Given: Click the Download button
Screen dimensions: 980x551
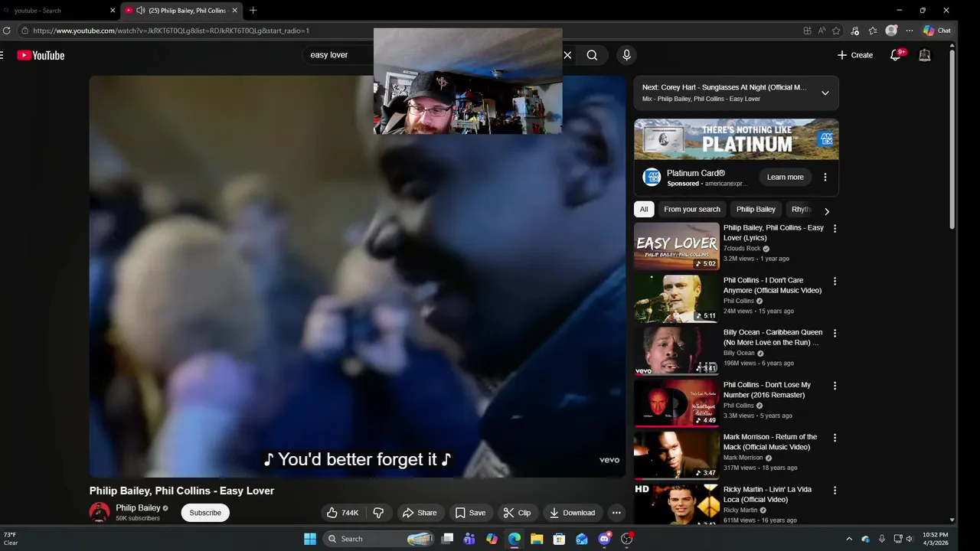Looking at the screenshot, I should point(572,513).
